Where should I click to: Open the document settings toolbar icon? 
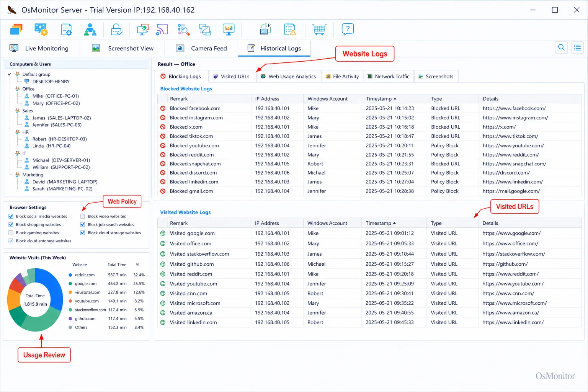click(66, 29)
